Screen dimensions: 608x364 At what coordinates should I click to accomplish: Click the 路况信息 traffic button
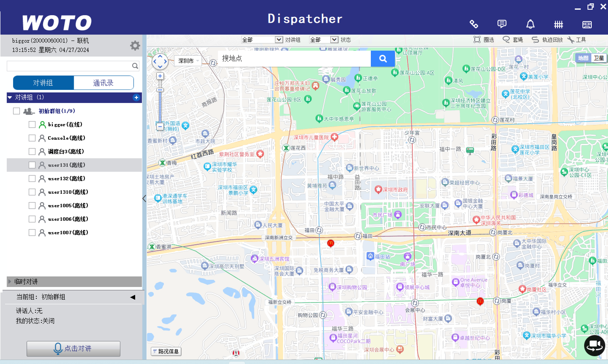(166, 351)
